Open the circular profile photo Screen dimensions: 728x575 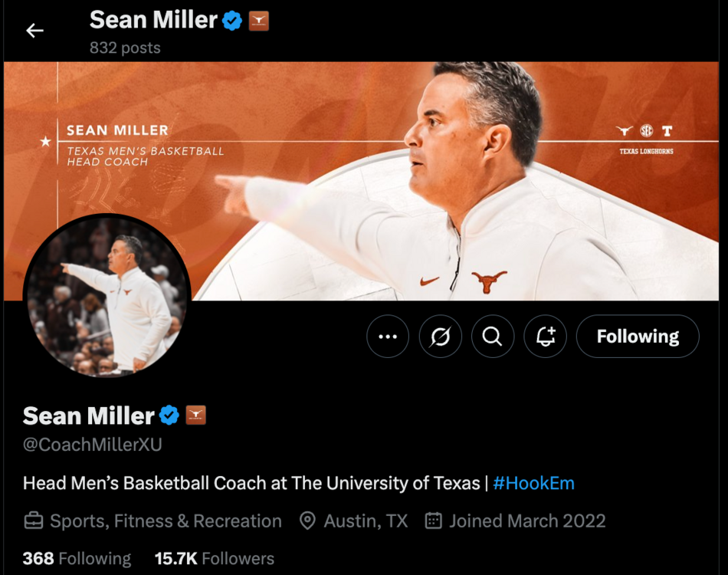pos(107,297)
